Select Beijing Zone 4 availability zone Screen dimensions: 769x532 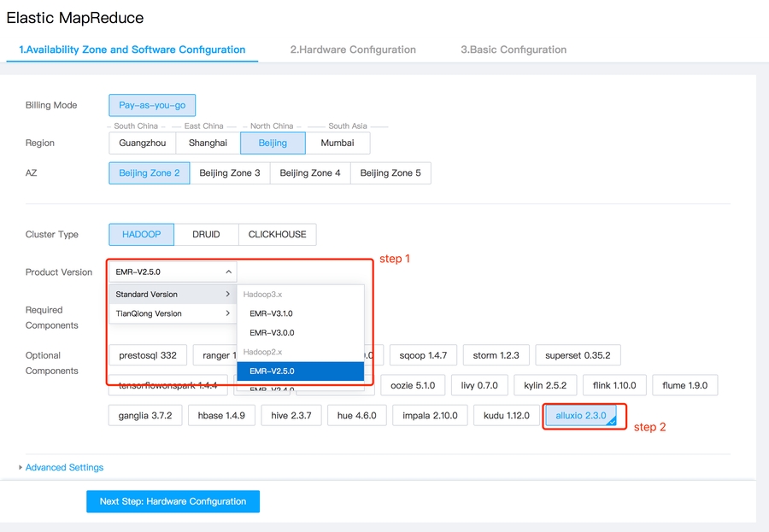[x=310, y=172]
